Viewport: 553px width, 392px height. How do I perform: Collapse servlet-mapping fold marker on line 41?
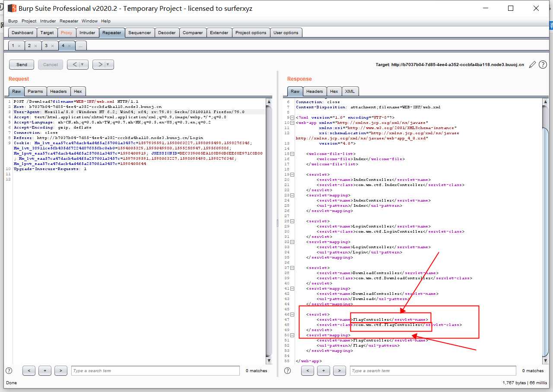coord(292,288)
